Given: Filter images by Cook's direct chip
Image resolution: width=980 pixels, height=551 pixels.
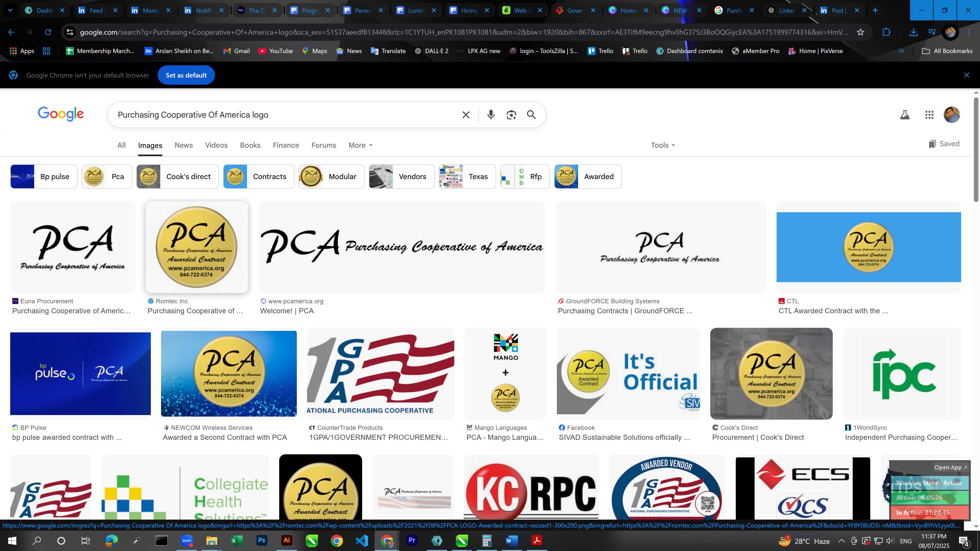Looking at the screenshot, I should (178, 177).
